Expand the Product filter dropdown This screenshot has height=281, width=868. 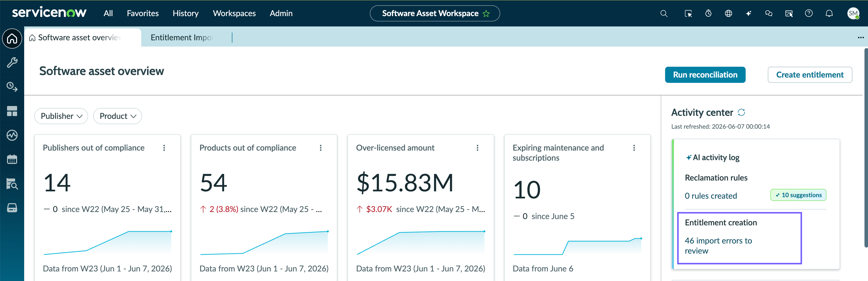[x=118, y=116]
